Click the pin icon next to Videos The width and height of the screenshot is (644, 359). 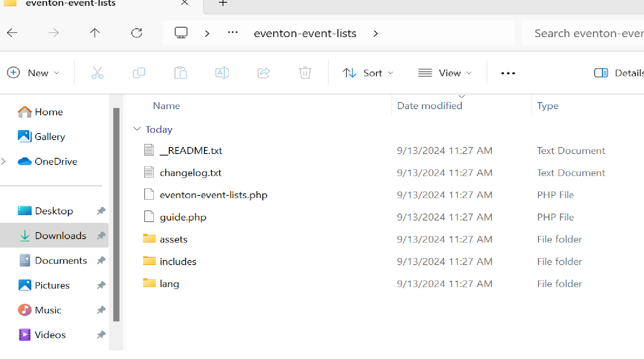click(101, 335)
